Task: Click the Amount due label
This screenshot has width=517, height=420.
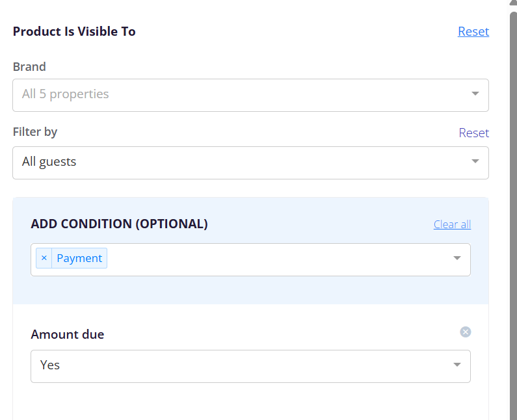Action: click(68, 335)
